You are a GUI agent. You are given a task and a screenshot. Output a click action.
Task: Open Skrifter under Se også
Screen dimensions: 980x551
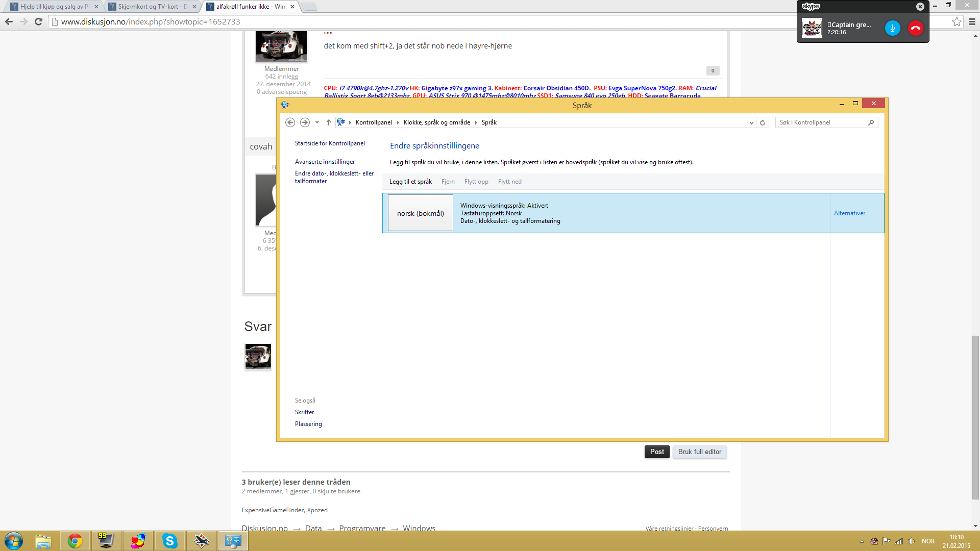[304, 412]
